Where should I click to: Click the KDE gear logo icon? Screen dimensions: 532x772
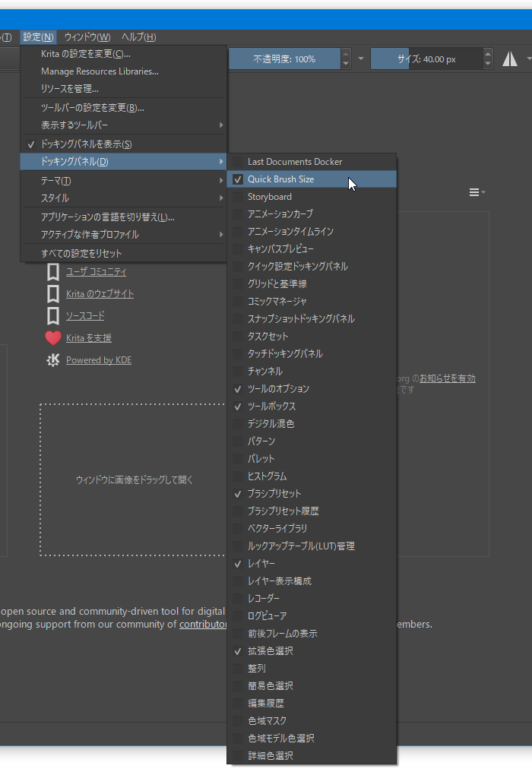pyautogui.click(x=53, y=360)
